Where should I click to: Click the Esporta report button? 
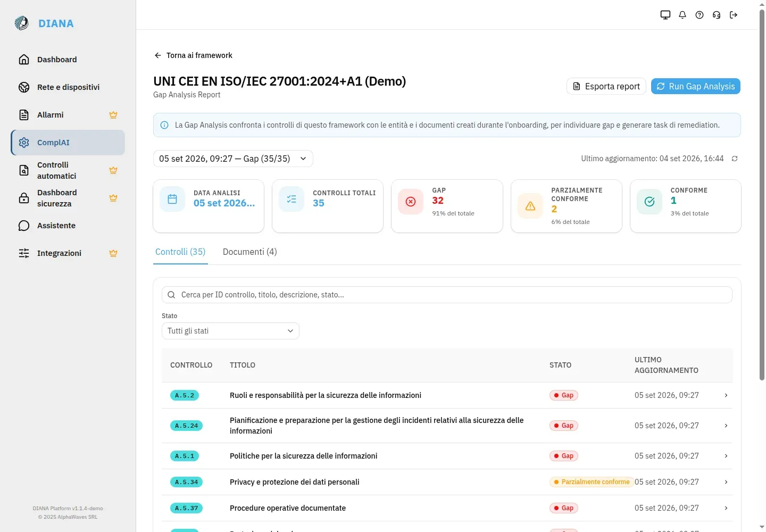[606, 86]
